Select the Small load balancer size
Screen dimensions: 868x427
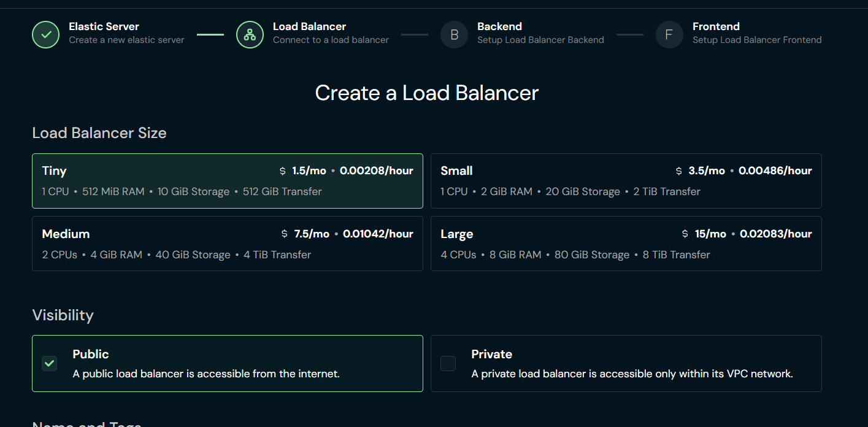(x=626, y=181)
